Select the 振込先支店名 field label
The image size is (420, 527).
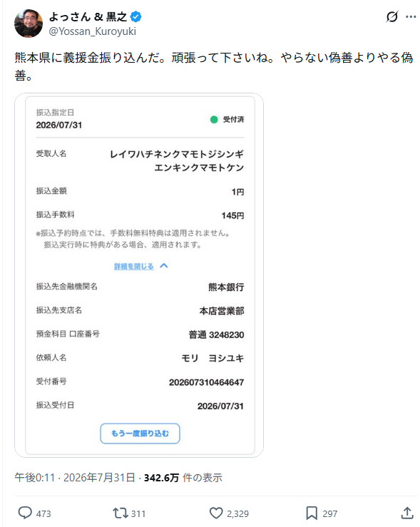pyautogui.click(x=59, y=310)
